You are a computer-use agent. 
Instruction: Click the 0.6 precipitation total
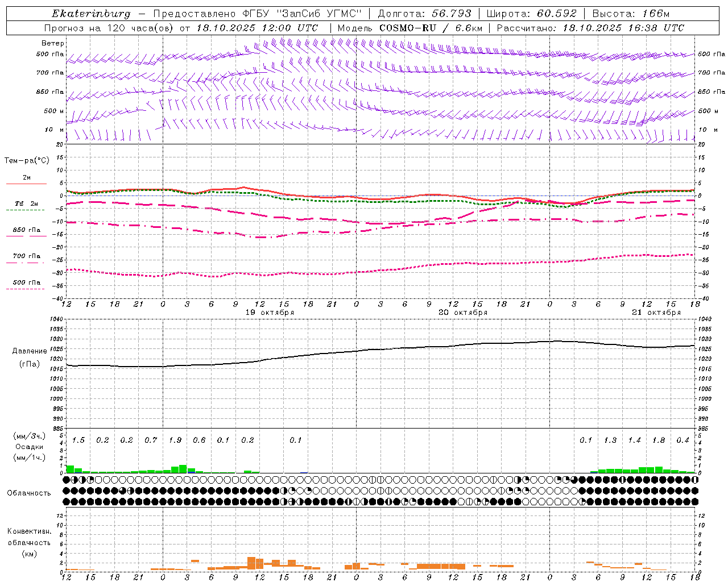199,440
